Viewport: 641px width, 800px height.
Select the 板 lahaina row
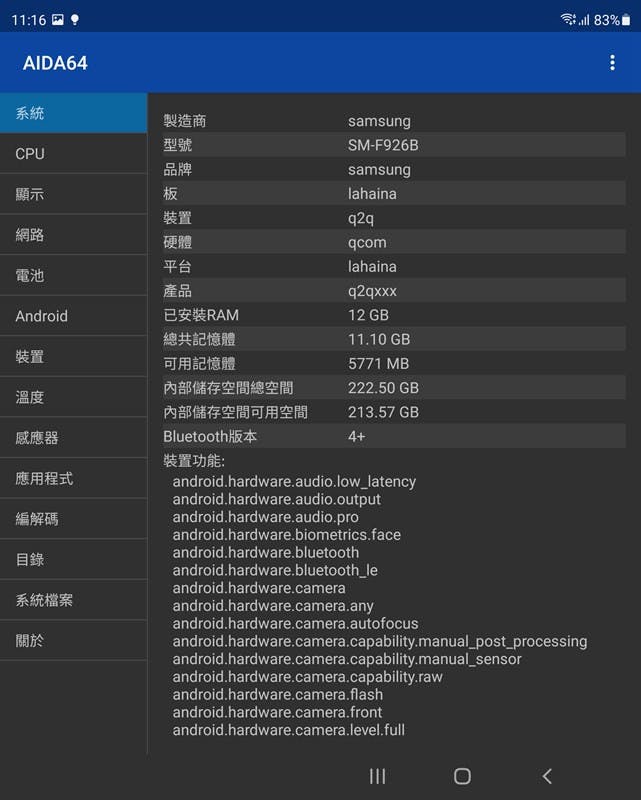click(x=394, y=194)
